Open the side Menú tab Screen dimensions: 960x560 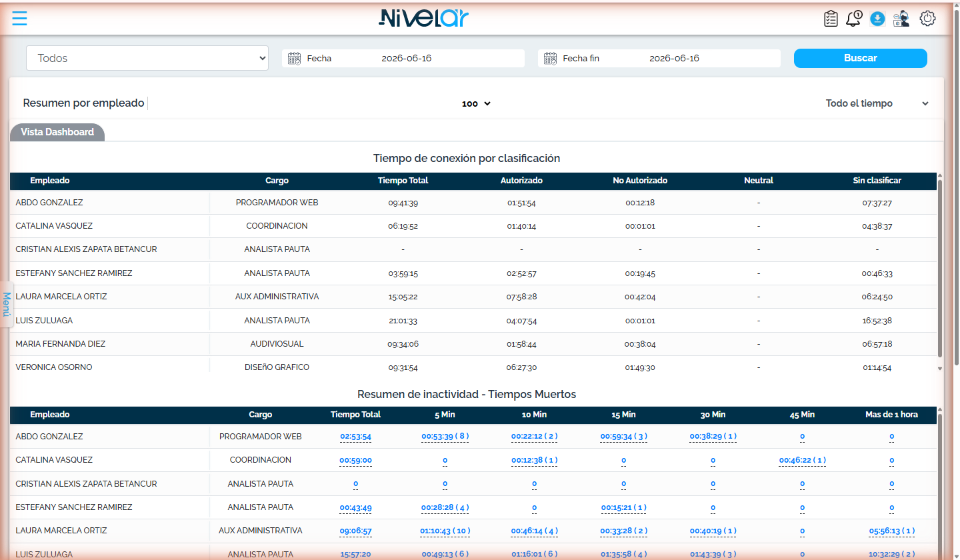6,304
